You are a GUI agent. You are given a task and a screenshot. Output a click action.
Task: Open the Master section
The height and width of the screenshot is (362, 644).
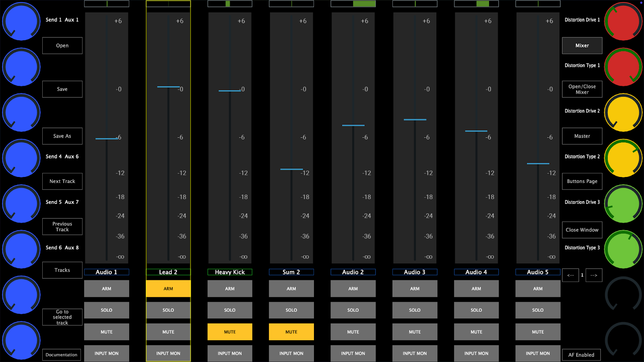pos(582,136)
